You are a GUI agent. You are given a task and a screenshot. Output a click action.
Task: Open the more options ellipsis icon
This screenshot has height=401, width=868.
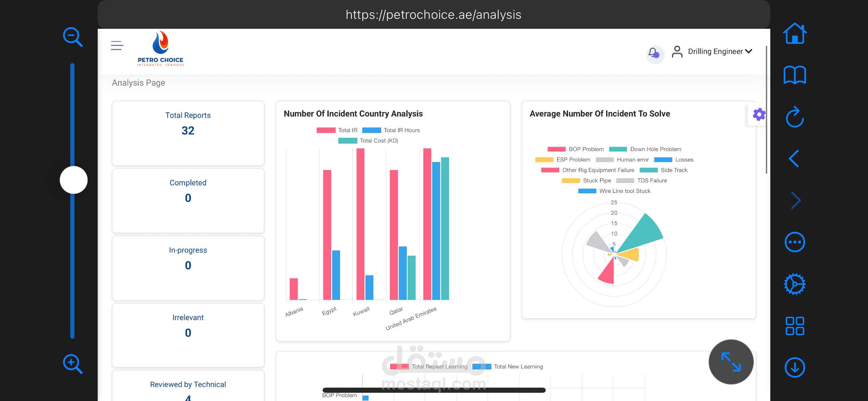(x=795, y=242)
